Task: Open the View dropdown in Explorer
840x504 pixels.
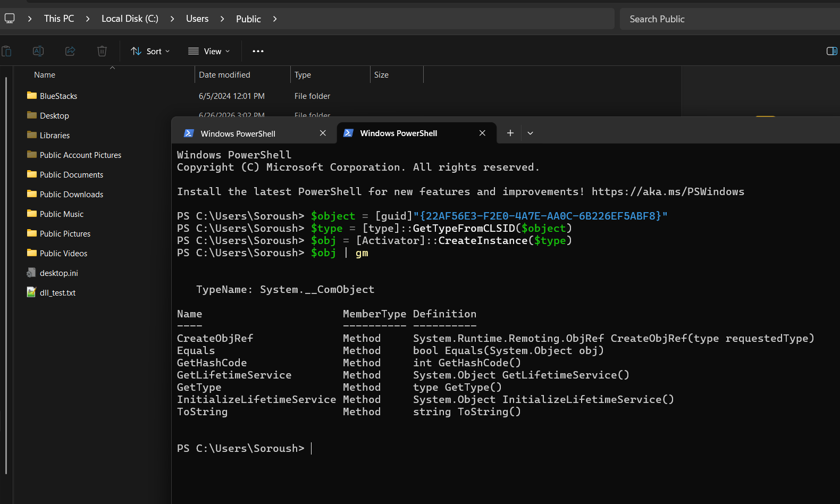Action: [209, 51]
